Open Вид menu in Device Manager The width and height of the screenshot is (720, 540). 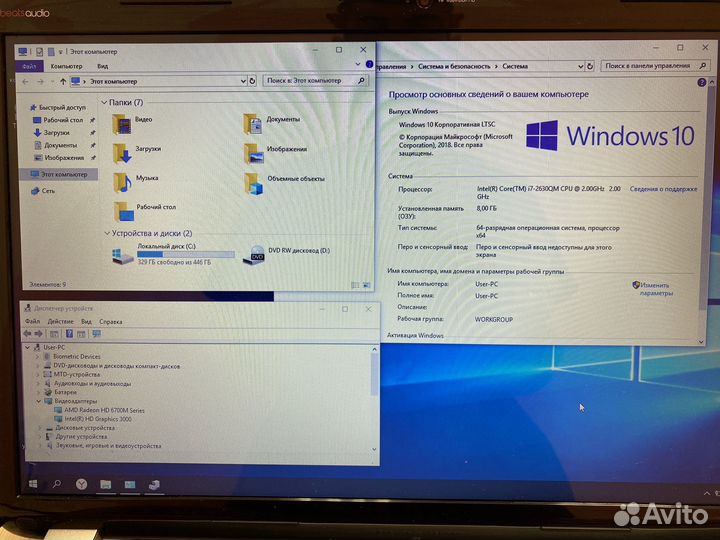(x=86, y=321)
